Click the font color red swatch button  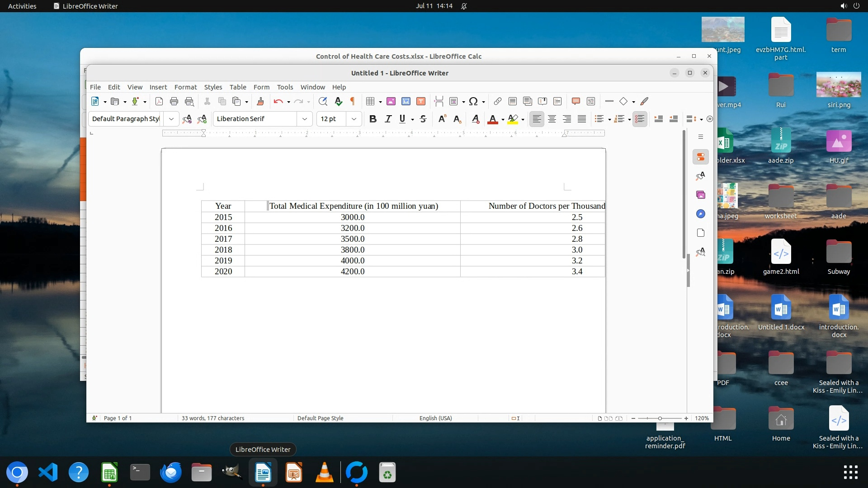pyautogui.click(x=493, y=119)
